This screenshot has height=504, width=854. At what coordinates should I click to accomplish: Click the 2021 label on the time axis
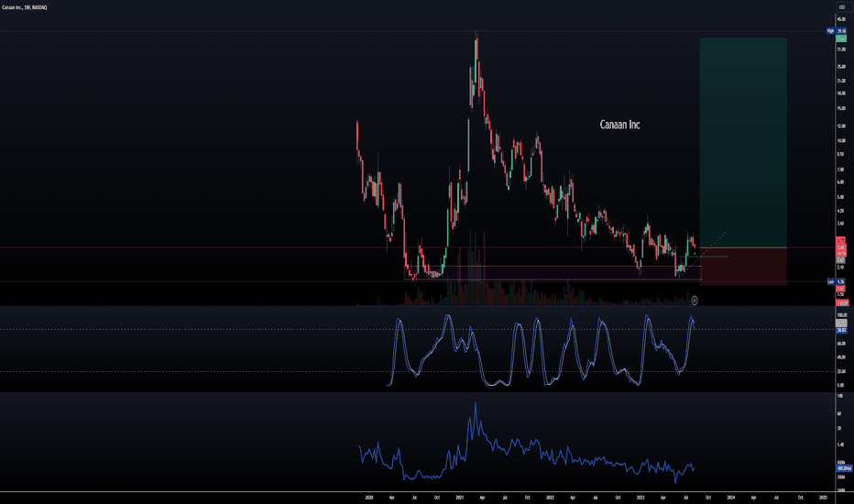(460, 498)
